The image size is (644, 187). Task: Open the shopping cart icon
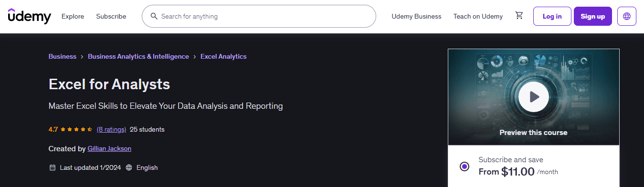(519, 16)
